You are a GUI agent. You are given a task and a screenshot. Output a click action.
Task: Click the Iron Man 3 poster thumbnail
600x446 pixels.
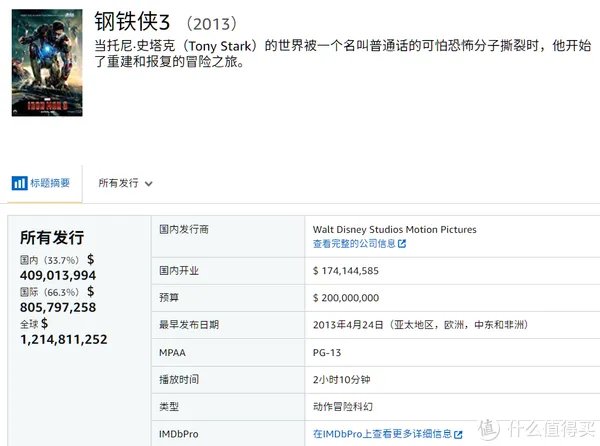46,61
